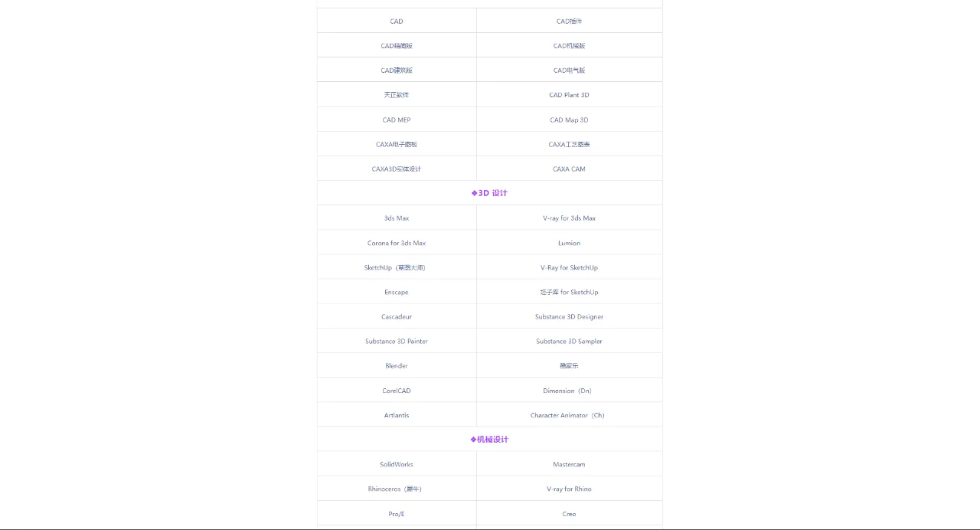Select the CorelCAD link

(x=397, y=391)
